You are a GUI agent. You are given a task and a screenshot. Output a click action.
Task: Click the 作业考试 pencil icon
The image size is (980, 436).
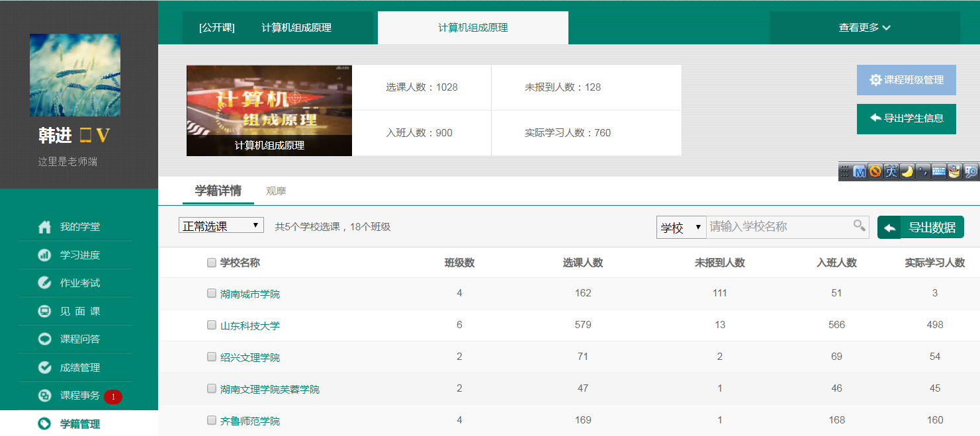[x=44, y=283]
